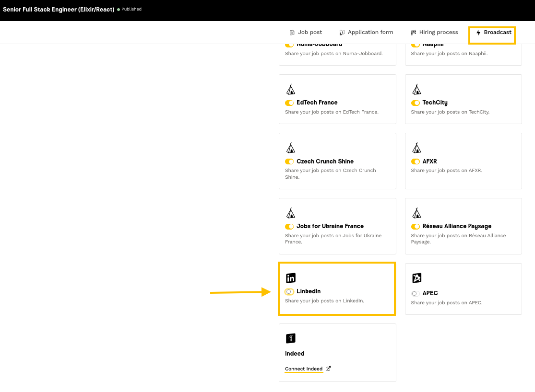This screenshot has height=392, width=535.
Task: Click the Réseau Alliance Paysage tent icon
Action: (x=416, y=213)
